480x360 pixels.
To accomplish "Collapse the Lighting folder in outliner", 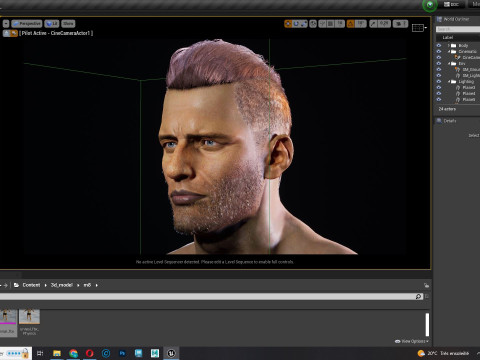I will pyautogui.click(x=449, y=81).
